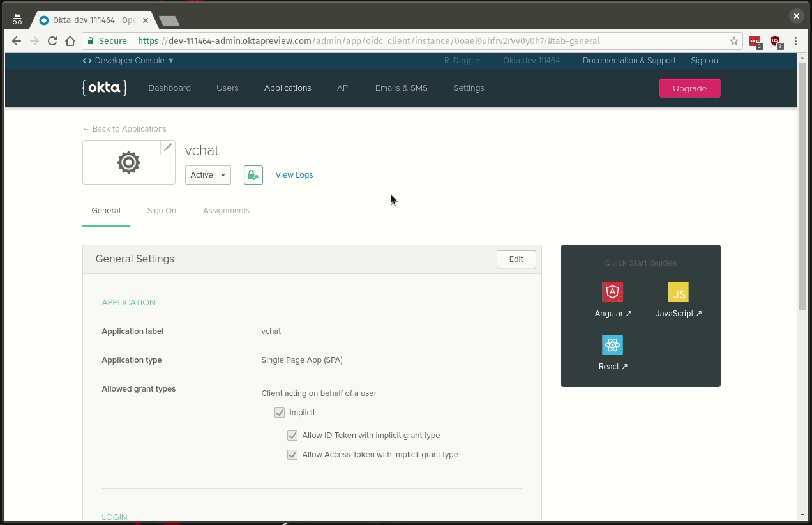Expand the Developer Console dropdown

coord(128,61)
